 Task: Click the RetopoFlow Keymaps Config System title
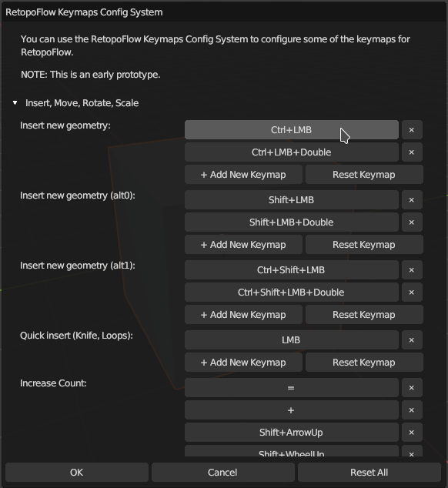[x=84, y=12]
